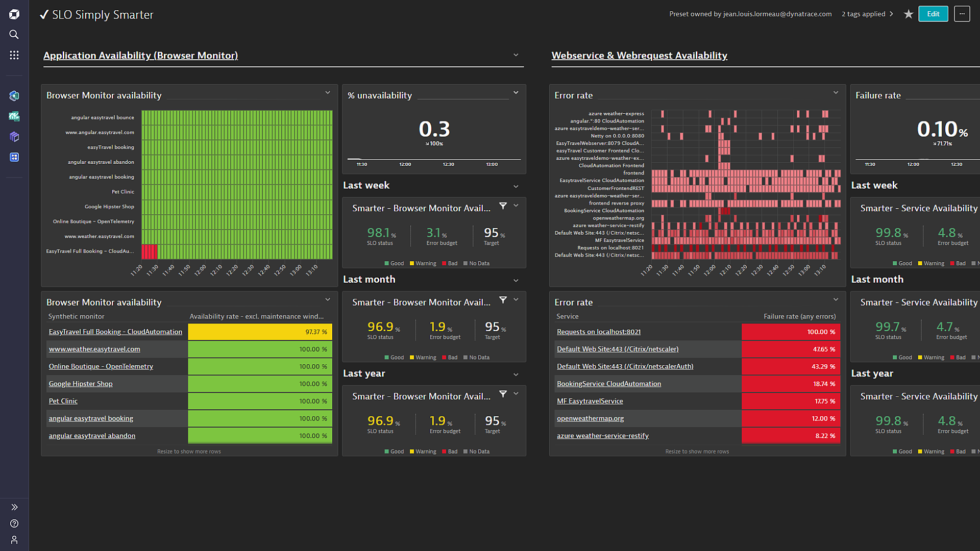
Task: Click yellow 97.37 % availability bar
Action: [260, 332]
